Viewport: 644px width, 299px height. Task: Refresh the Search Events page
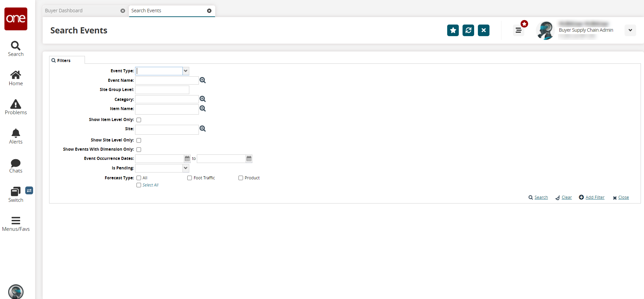468,30
